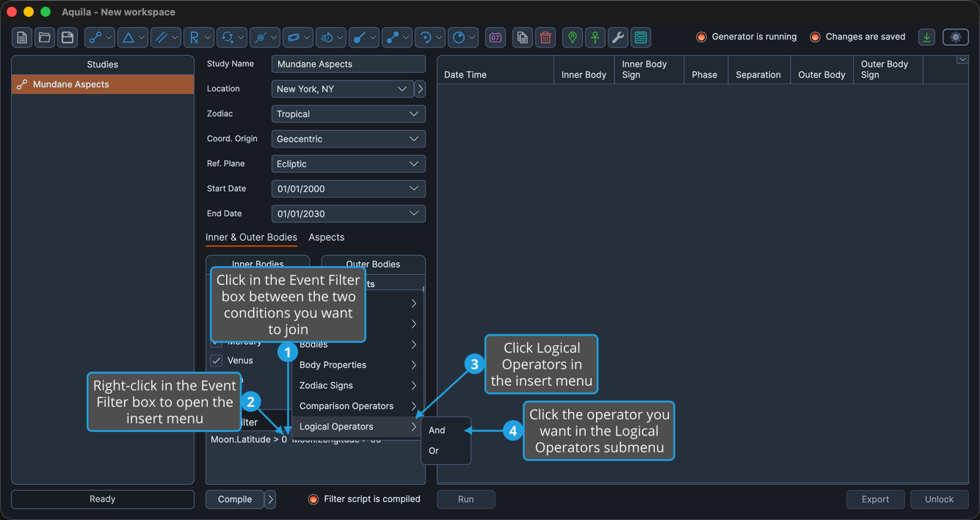
Task: Click into the Study Name input field
Action: pos(349,64)
